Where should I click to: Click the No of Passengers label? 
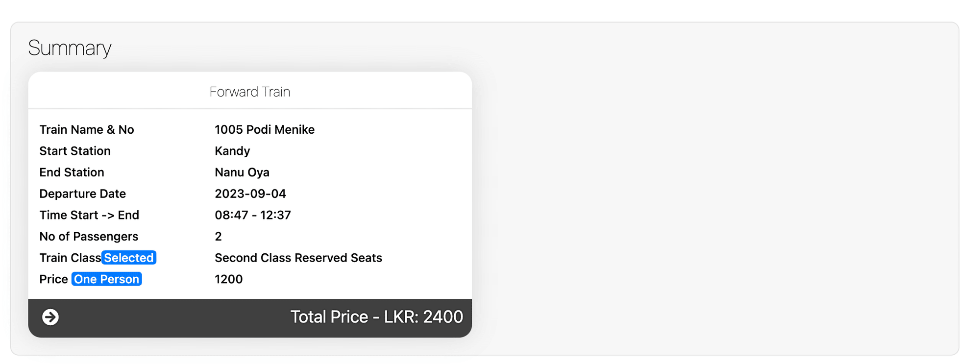(x=89, y=237)
